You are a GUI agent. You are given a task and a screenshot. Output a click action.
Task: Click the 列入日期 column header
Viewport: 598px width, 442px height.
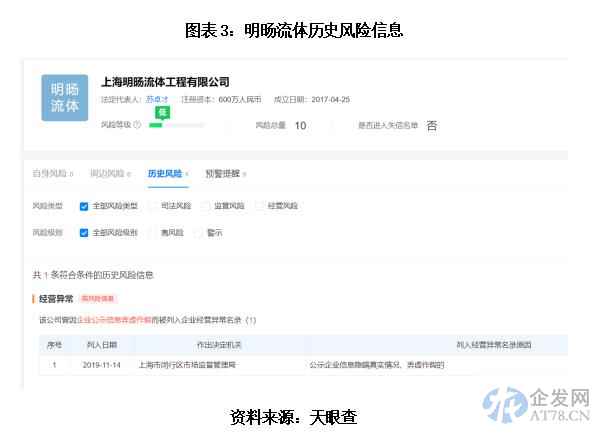click(x=102, y=345)
